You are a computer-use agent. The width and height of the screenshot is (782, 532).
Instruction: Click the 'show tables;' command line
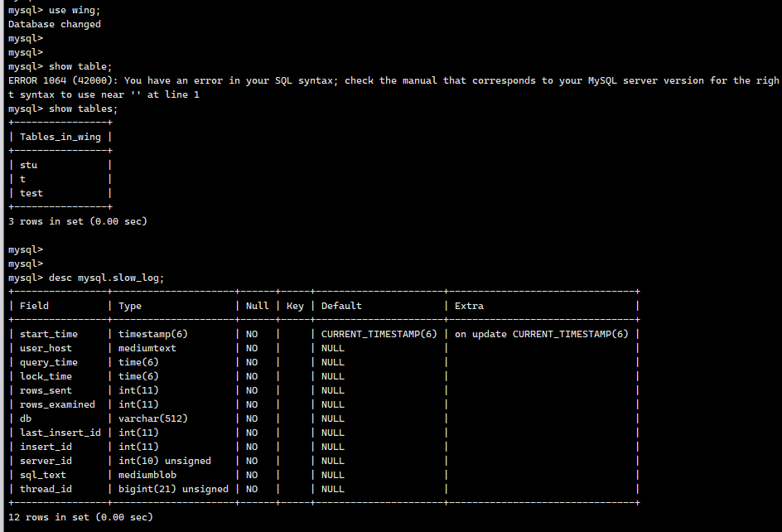(83, 109)
